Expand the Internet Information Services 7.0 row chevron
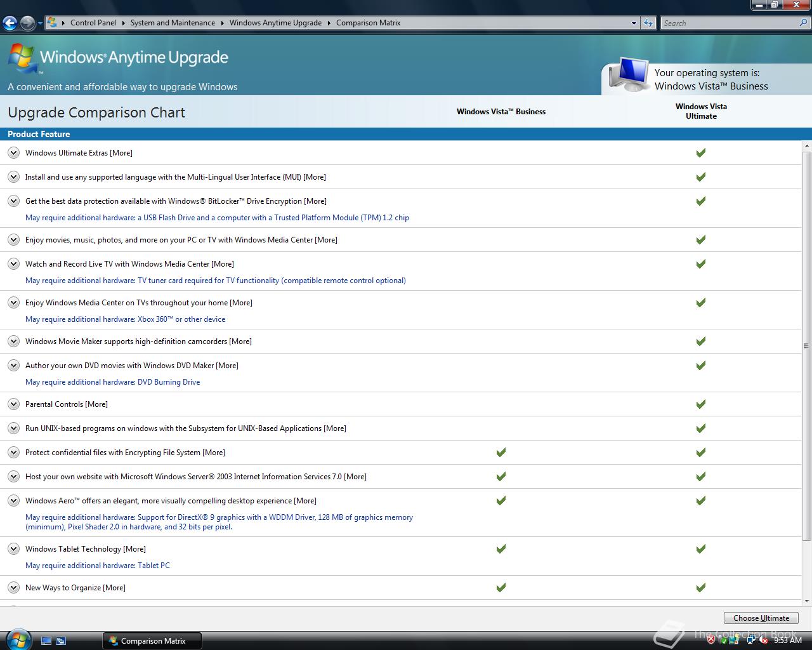 13,477
